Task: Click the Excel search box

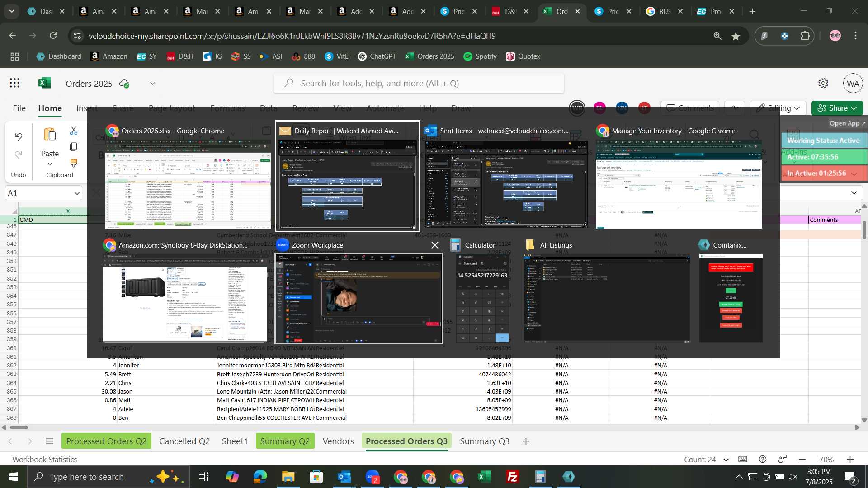Action: [x=419, y=83]
